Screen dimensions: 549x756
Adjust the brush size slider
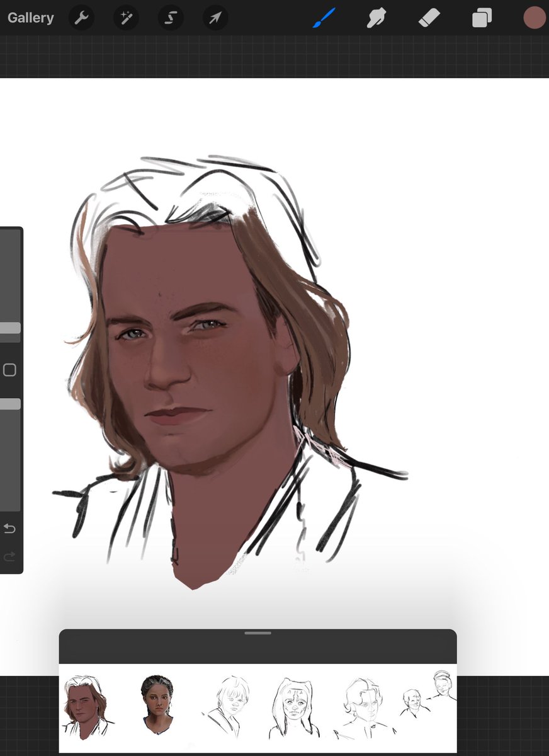[x=10, y=327]
